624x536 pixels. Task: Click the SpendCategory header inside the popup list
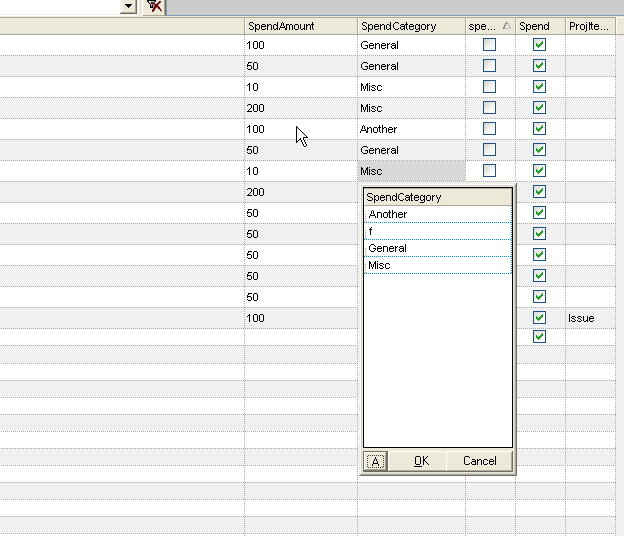438,197
